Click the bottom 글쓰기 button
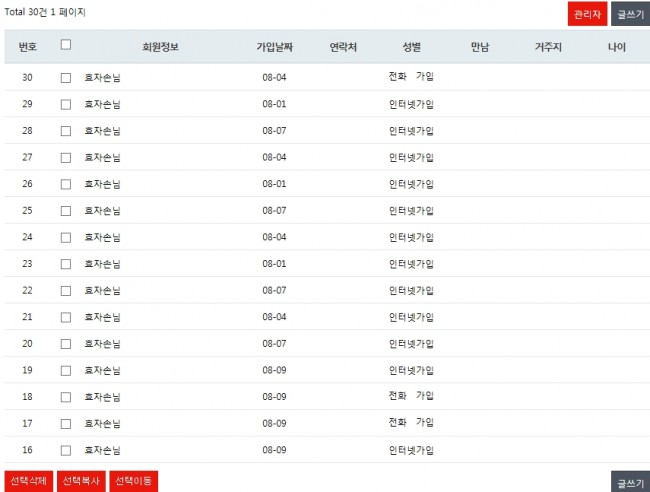 point(631,482)
